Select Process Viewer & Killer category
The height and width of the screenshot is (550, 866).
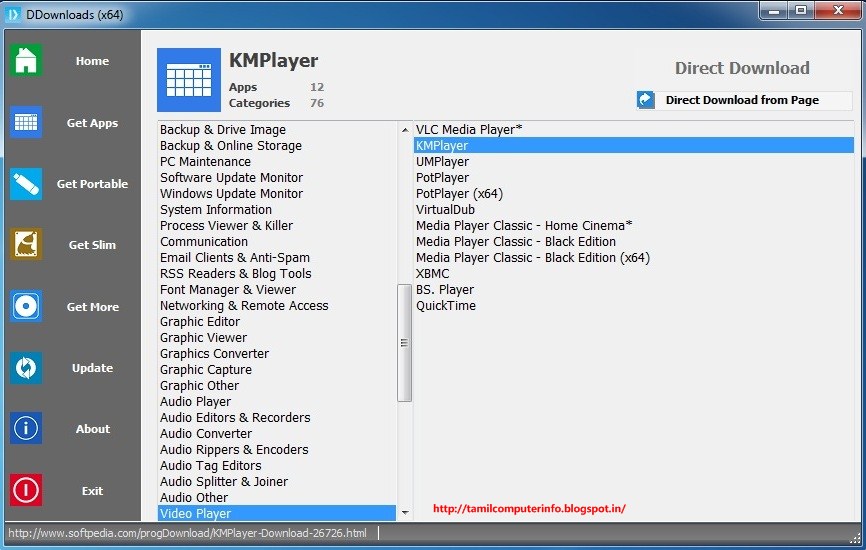(x=277, y=226)
